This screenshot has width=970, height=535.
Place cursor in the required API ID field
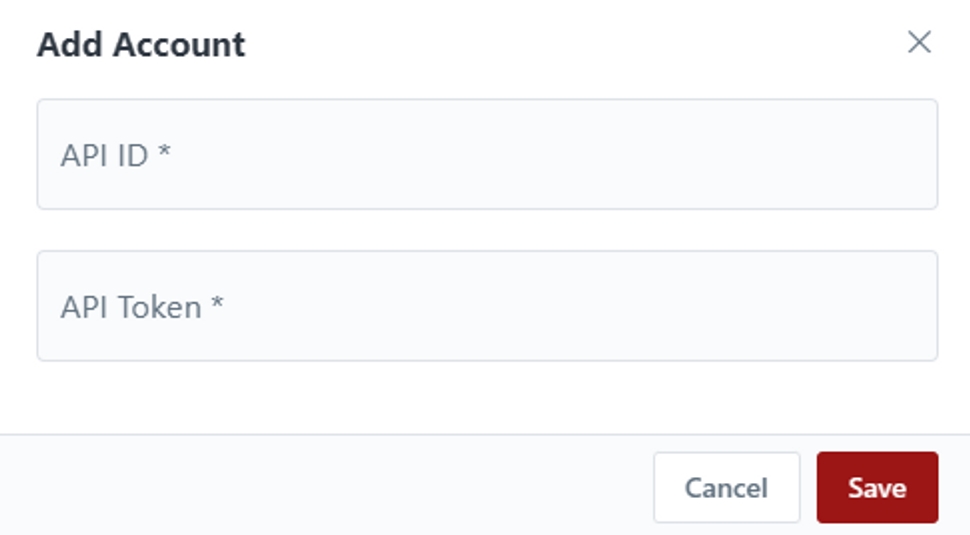[x=487, y=154]
